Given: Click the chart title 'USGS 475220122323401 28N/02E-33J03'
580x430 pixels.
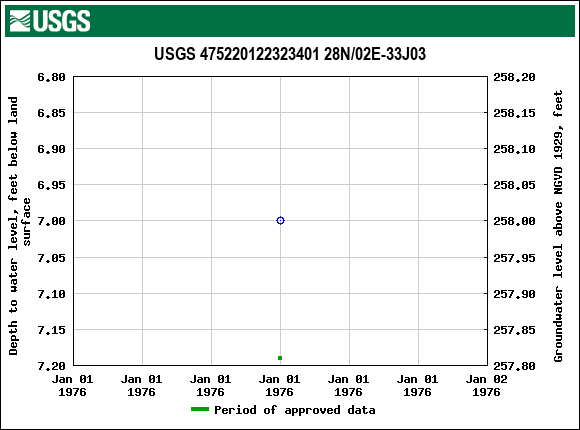Looking at the screenshot, I should (x=290, y=54).
